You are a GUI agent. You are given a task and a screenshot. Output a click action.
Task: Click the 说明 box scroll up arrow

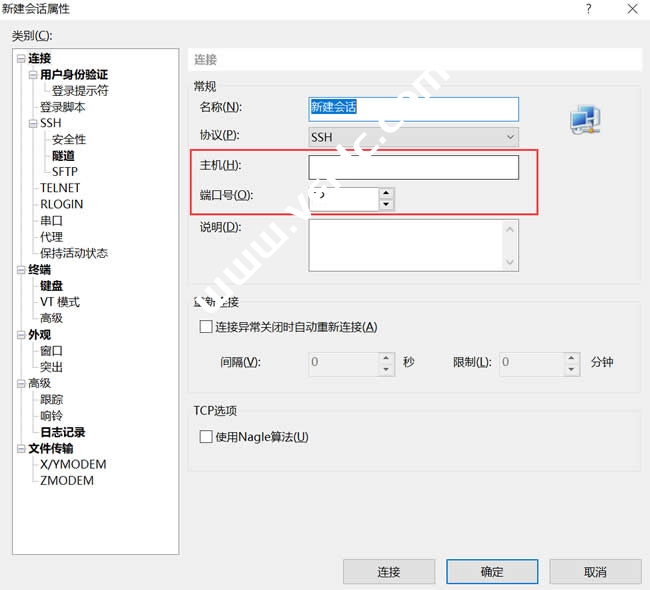[510, 229]
